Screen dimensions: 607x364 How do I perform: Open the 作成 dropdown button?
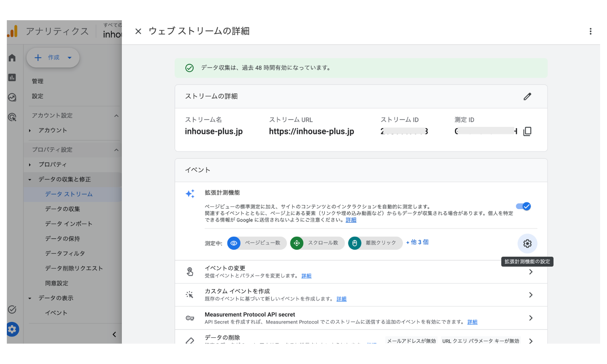[x=53, y=57]
